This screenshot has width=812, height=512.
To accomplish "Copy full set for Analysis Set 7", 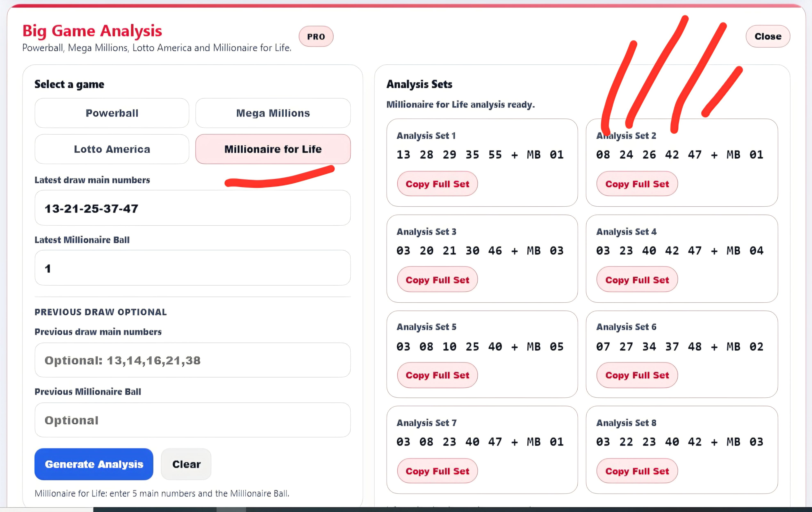I will click(x=437, y=471).
